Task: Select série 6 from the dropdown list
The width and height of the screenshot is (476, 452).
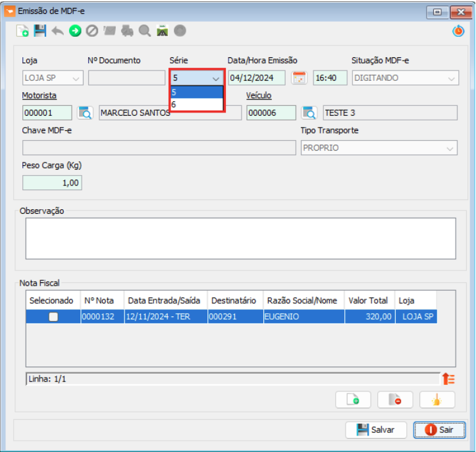Action: coord(196,105)
